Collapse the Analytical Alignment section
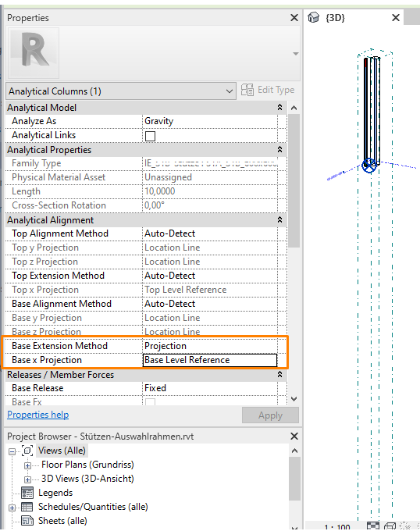This screenshot has height=531, width=420. click(x=280, y=219)
